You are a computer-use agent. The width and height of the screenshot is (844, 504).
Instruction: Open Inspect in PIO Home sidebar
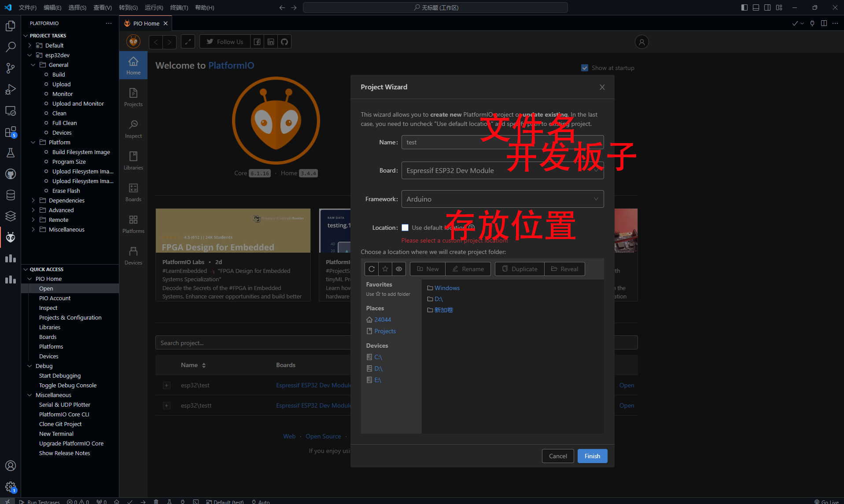pos(133,129)
